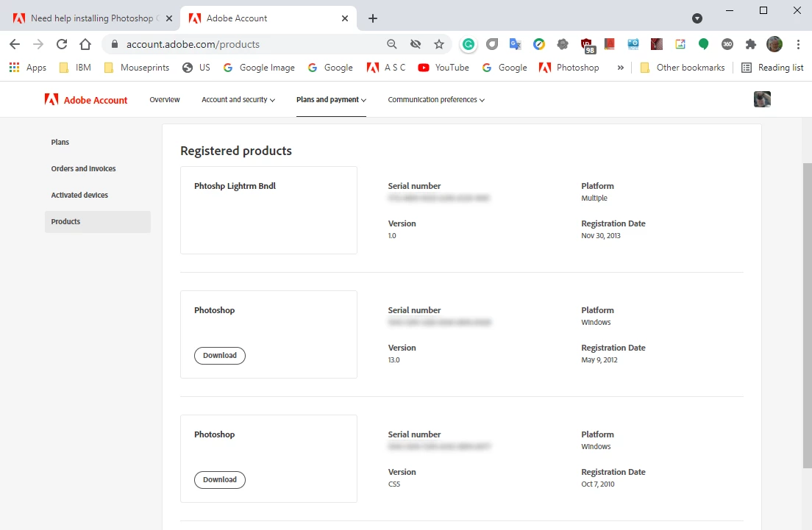This screenshot has width=812, height=530.
Task: Click the Phtoshp Lightrm Bndl product card
Action: pos(268,210)
